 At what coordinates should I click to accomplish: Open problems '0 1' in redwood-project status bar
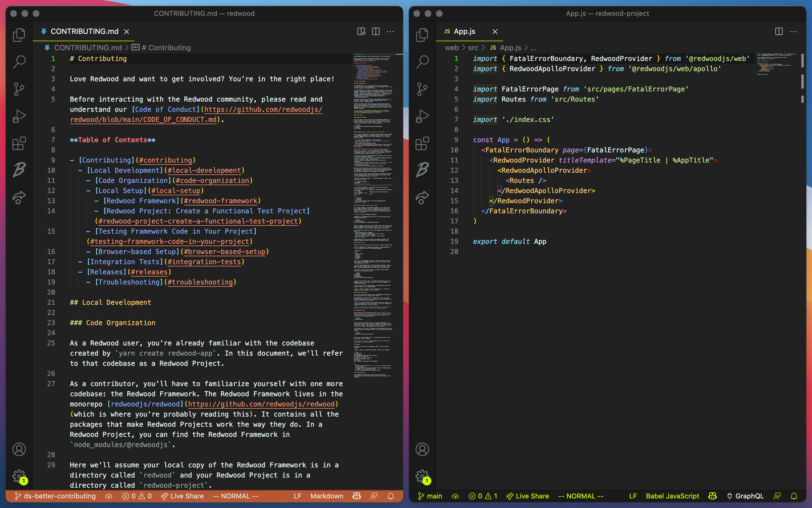click(483, 496)
